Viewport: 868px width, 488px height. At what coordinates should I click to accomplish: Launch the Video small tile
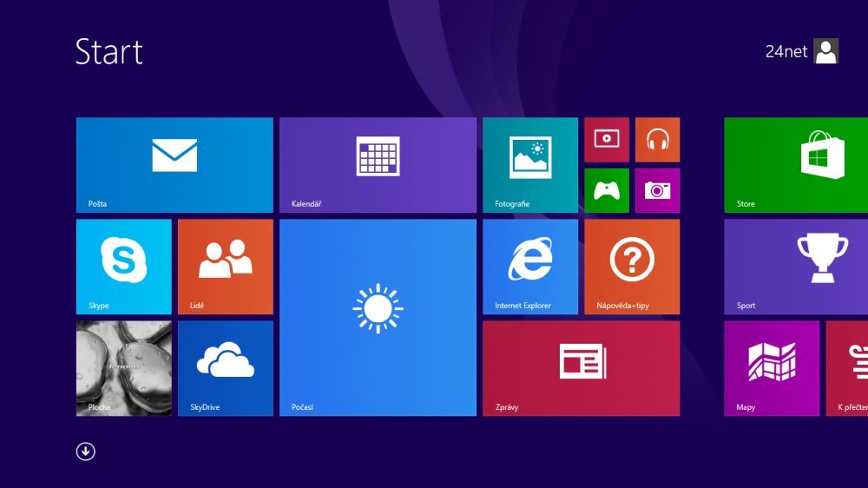pyautogui.click(x=607, y=140)
